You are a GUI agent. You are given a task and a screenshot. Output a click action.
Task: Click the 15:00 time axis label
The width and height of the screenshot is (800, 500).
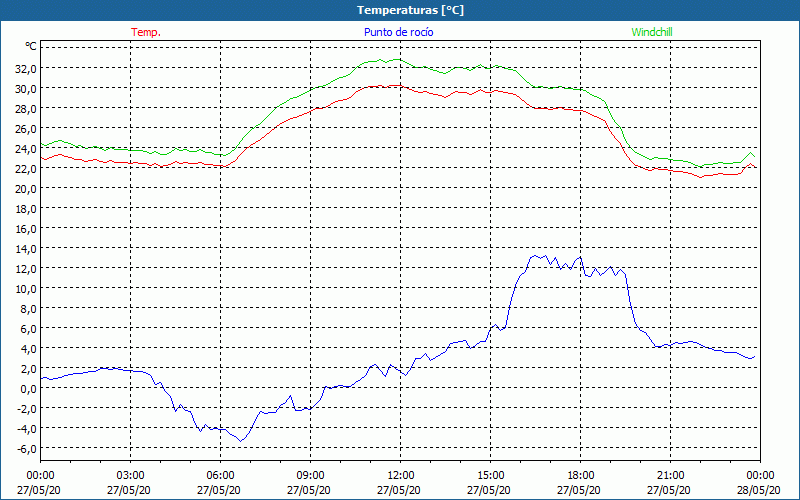tap(490, 476)
